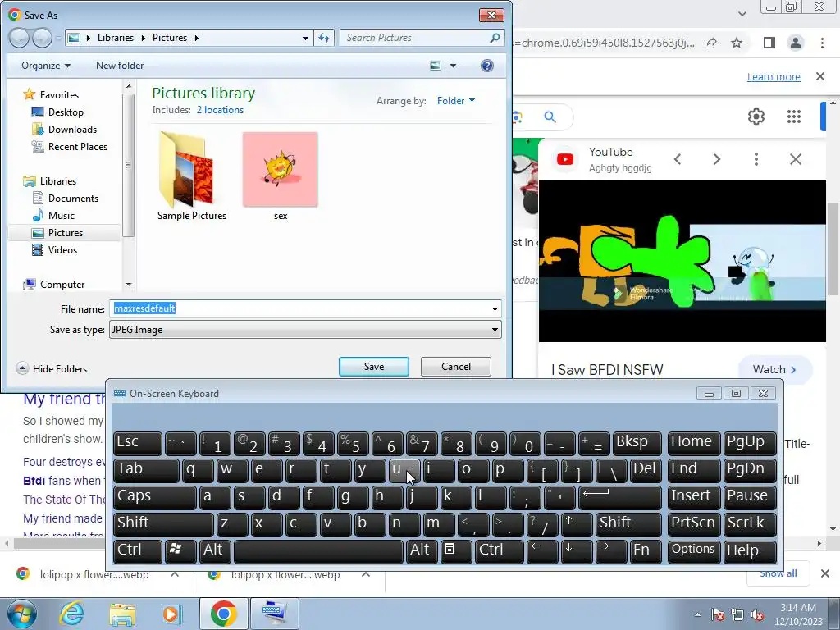Click the Search Pictures field
840x630 pixels.
(x=415, y=38)
